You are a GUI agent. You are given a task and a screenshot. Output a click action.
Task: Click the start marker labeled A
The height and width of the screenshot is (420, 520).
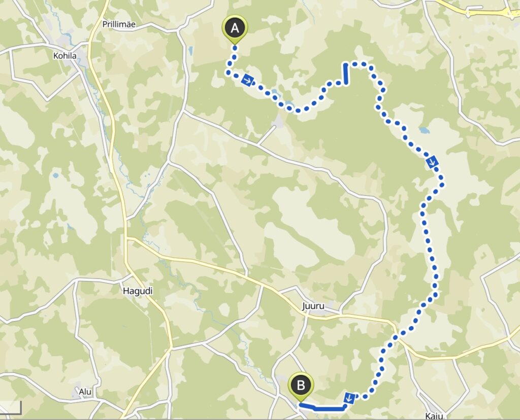tap(235, 29)
